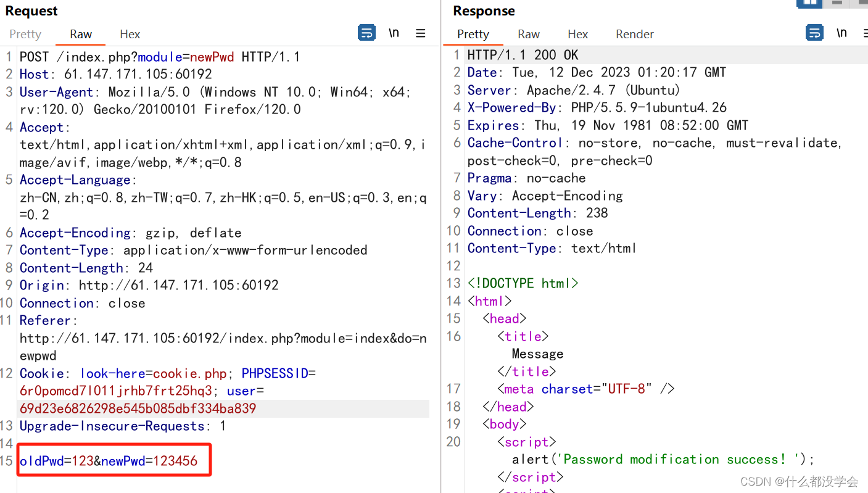Click the Content-Length: 238 response header
Screen dimensions: 868x493
coord(538,213)
